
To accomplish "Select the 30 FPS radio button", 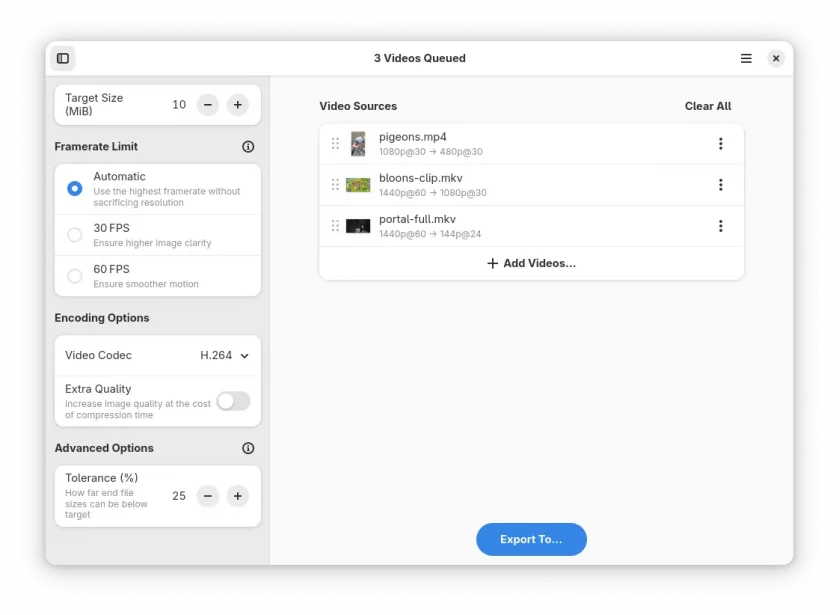I will tap(74, 235).
